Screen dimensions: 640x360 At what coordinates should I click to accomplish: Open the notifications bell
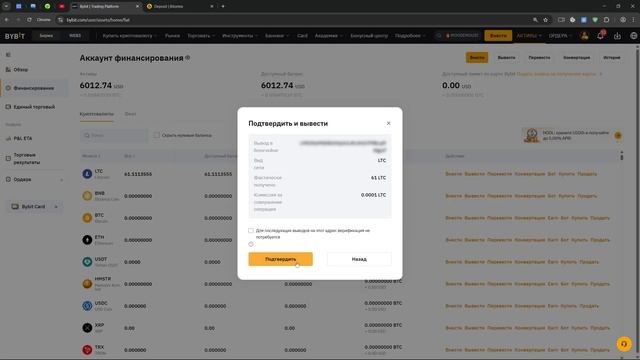tap(600, 36)
